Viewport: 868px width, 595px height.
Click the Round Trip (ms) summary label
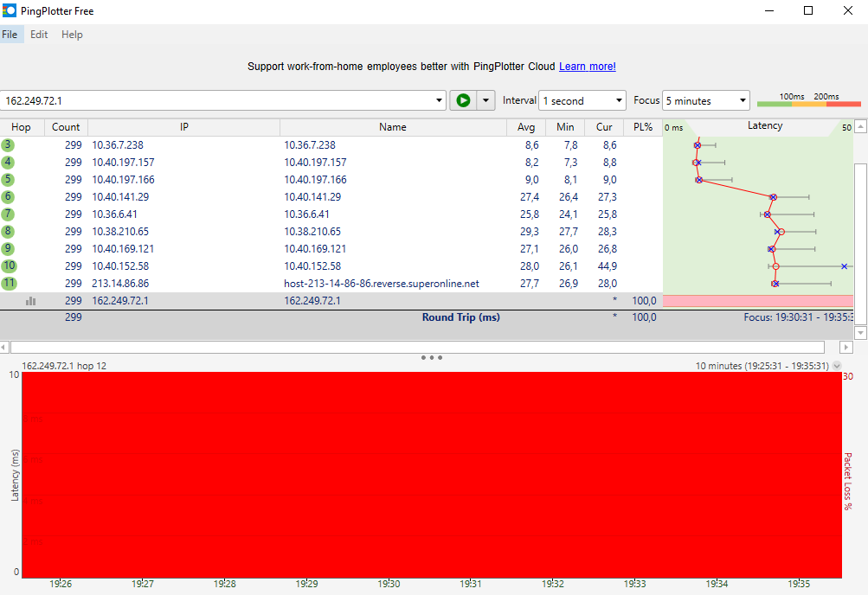point(460,317)
